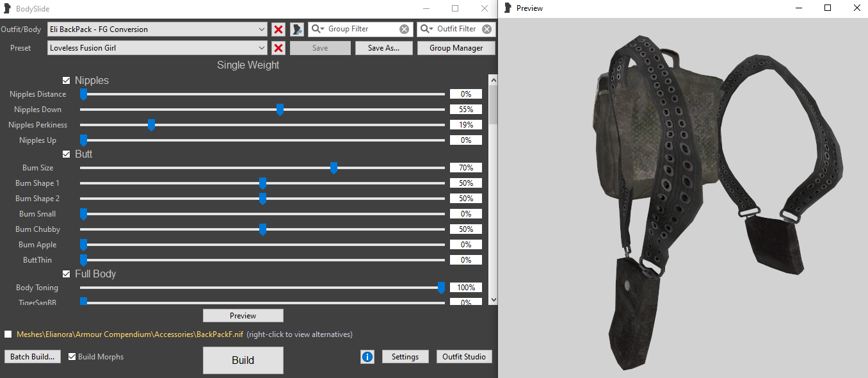The width and height of the screenshot is (868, 378).
Task: Click the Nipples Distance percentage field
Action: point(466,94)
